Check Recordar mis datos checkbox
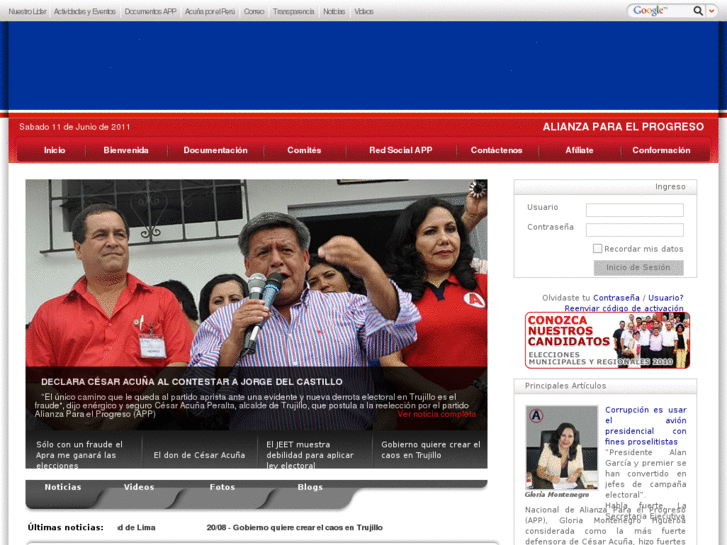727x545 pixels. 598,249
